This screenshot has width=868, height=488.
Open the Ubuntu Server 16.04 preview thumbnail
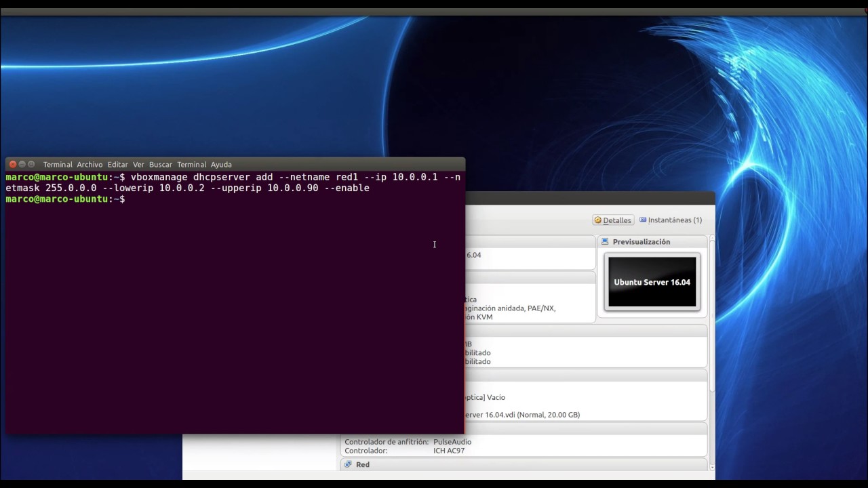(x=652, y=282)
